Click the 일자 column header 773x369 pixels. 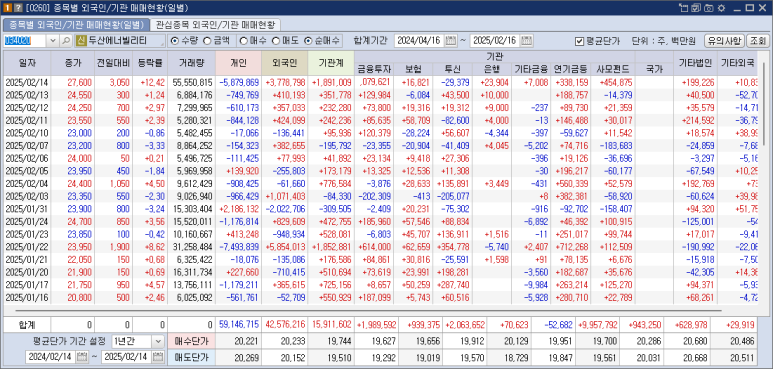pos(27,63)
